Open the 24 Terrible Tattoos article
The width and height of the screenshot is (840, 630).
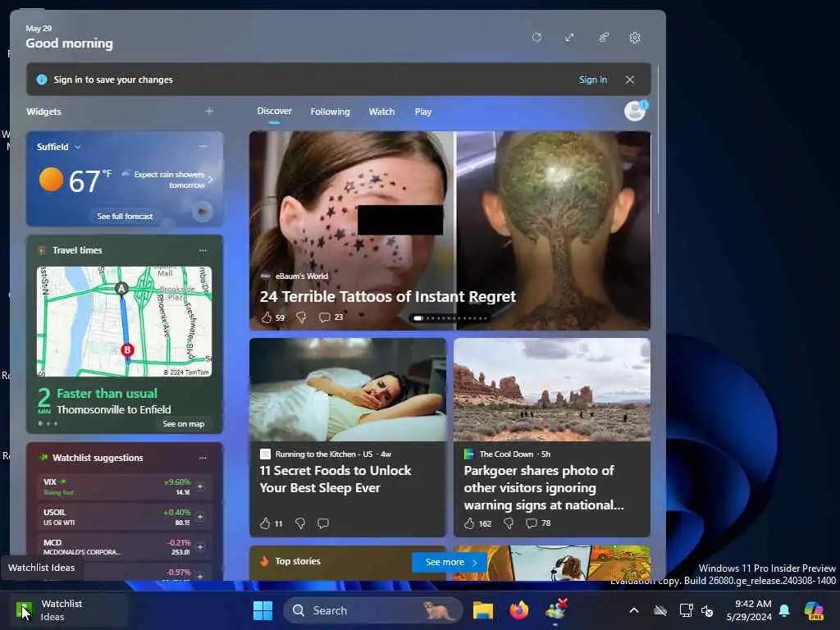(x=387, y=296)
